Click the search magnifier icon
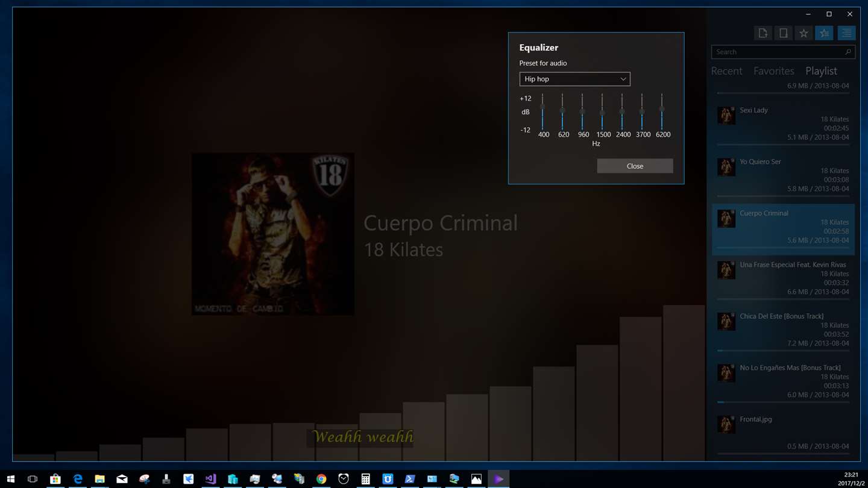868x488 pixels. click(x=848, y=52)
